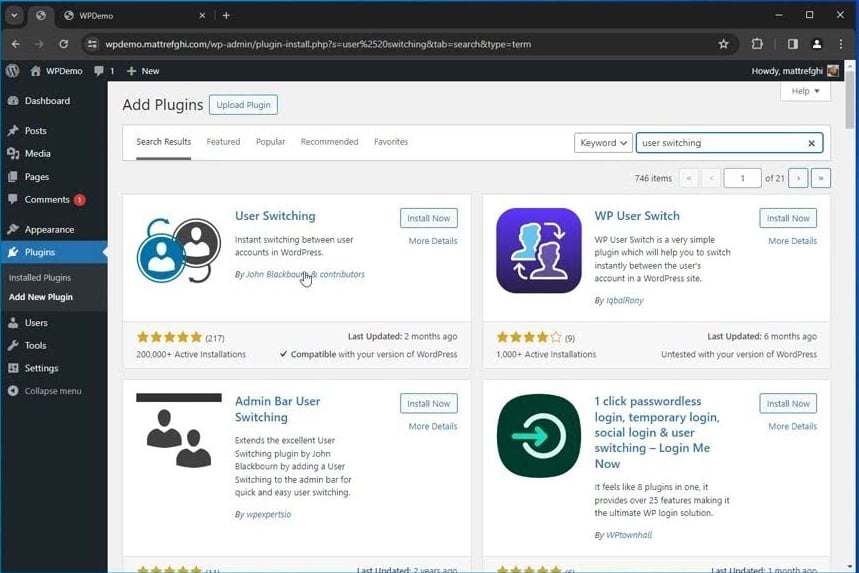Click the Collapse menu arrow icon
Image resolution: width=859 pixels, height=573 pixels.
[x=13, y=391]
